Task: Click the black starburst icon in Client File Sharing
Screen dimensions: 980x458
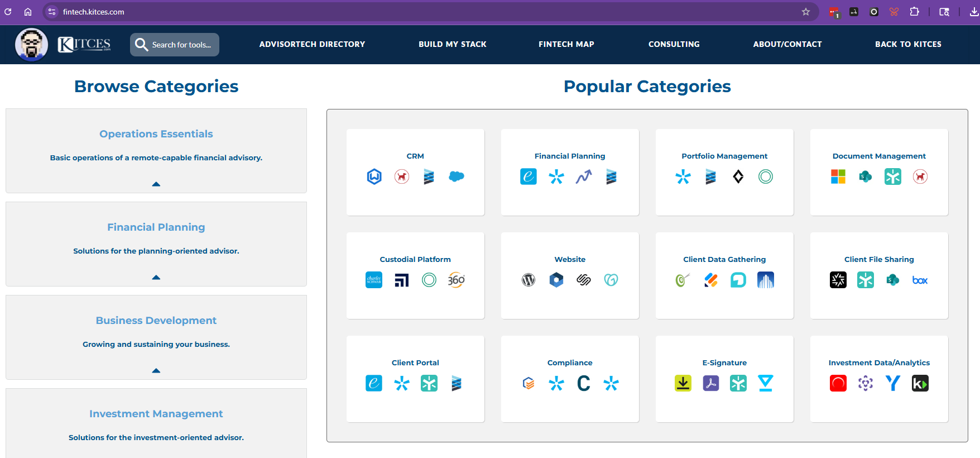Action: [x=838, y=280]
